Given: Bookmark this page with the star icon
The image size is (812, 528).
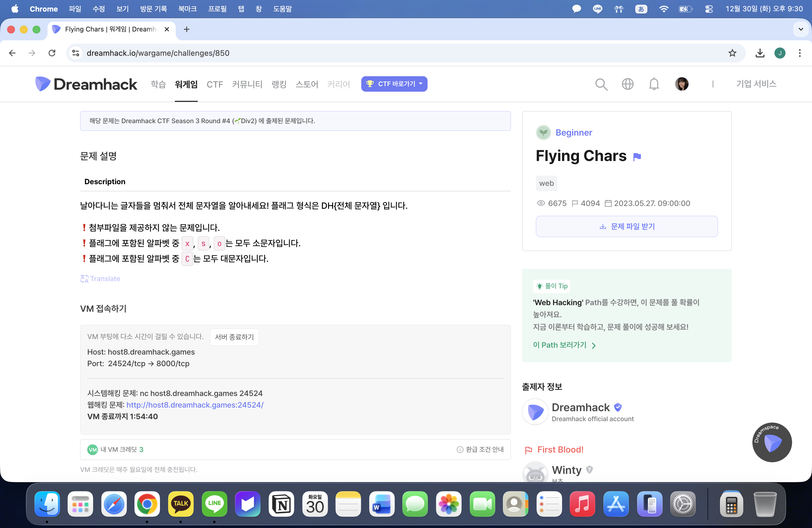Looking at the screenshot, I should tap(732, 53).
